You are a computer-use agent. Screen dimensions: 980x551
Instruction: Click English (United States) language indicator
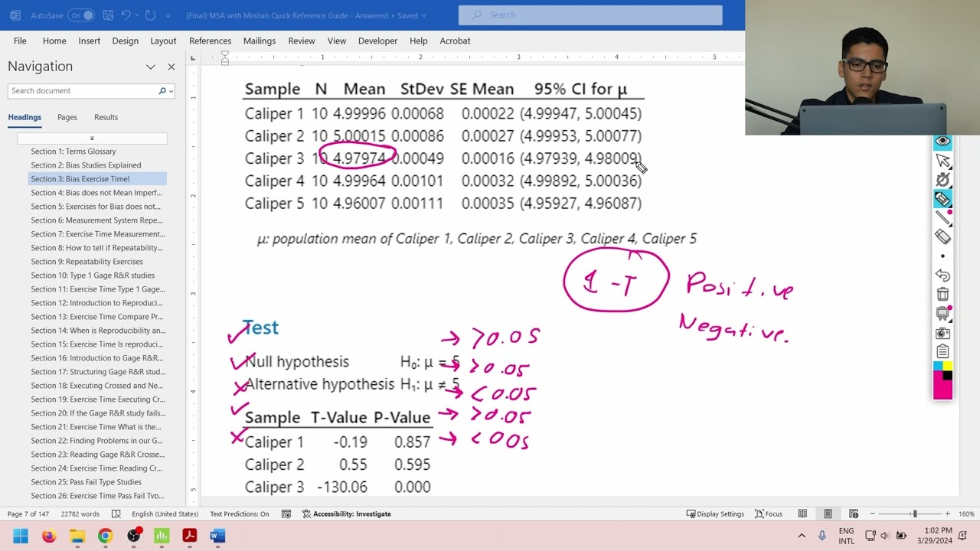tap(165, 514)
